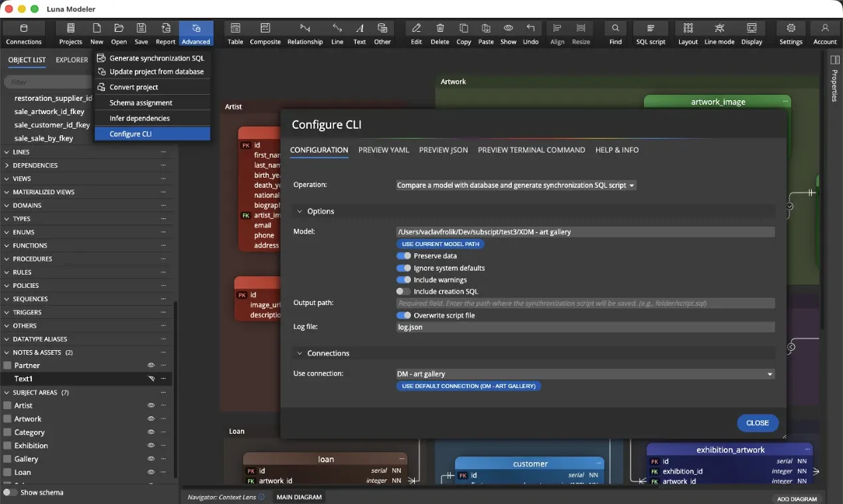Open the Report tool
This screenshot has height=504, width=843.
(165, 34)
